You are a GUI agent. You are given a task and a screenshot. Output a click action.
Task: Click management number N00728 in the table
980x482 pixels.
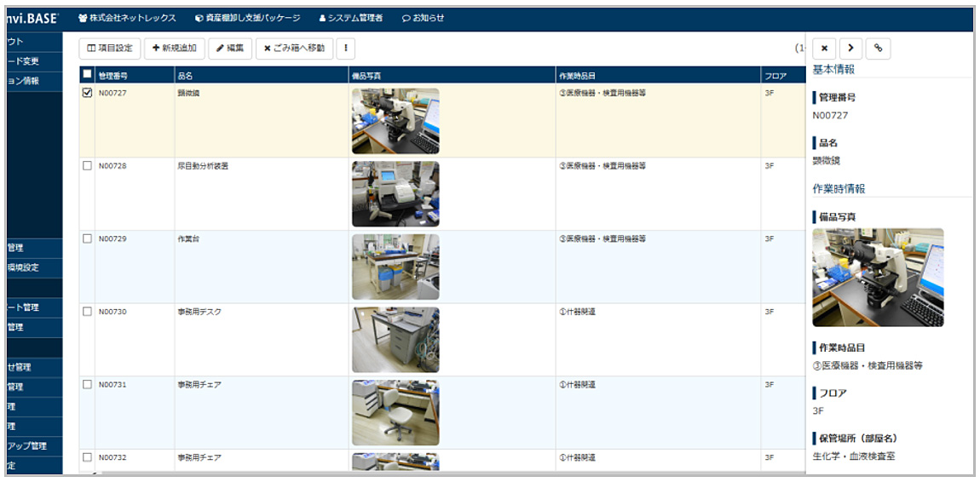pyautogui.click(x=112, y=166)
